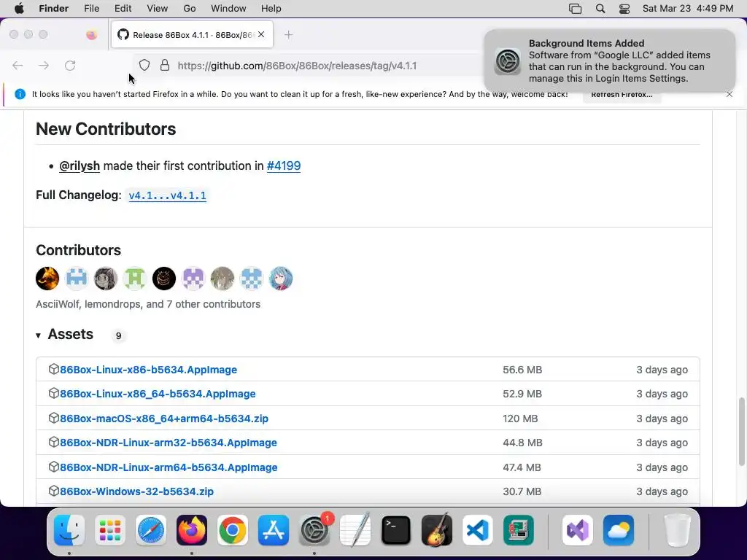
Task: Open Safari from the Dock
Action: point(151,530)
